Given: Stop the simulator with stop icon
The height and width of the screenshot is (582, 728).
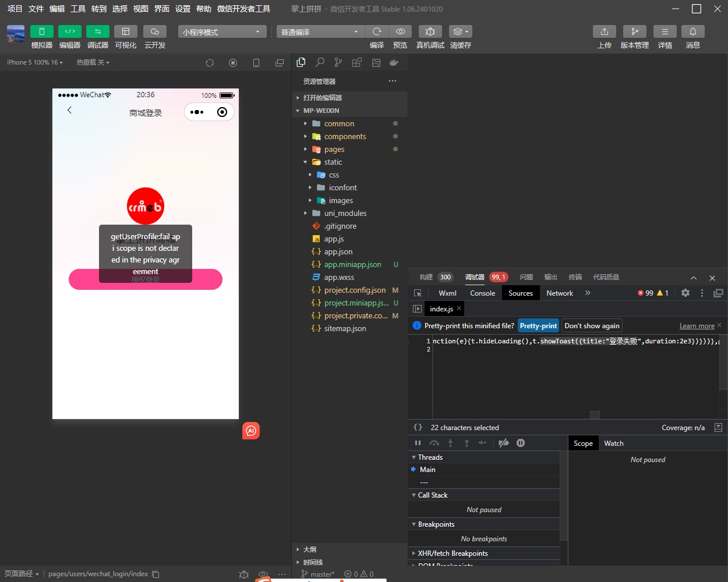Looking at the screenshot, I should point(233,63).
